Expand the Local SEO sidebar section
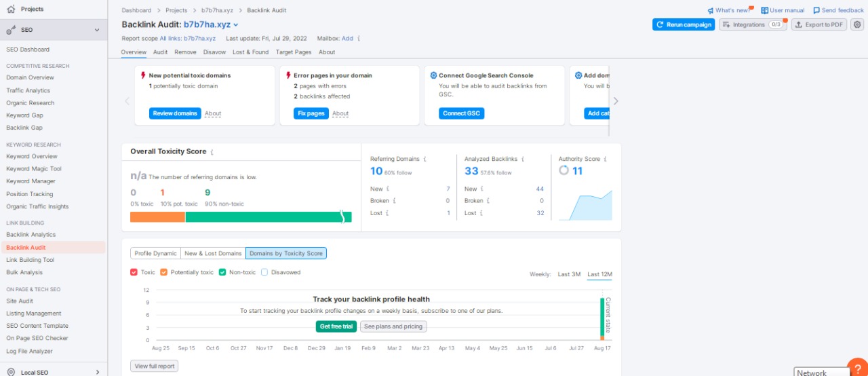868x376 pixels. click(x=98, y=372)
